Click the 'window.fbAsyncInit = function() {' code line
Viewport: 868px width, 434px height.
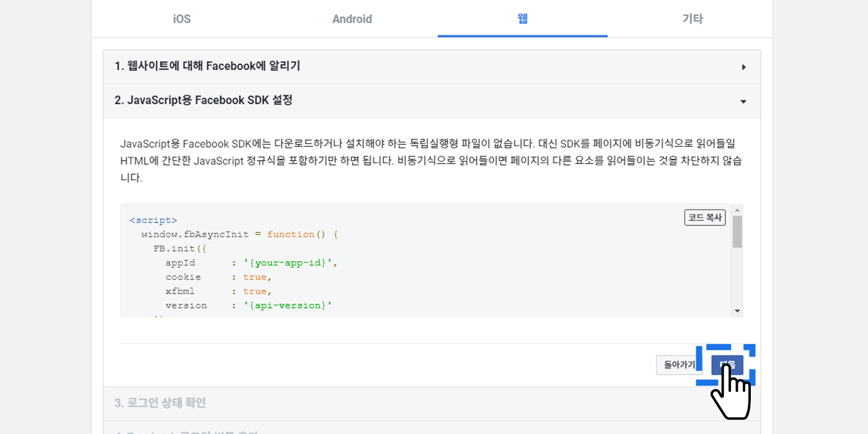(240, 234)
